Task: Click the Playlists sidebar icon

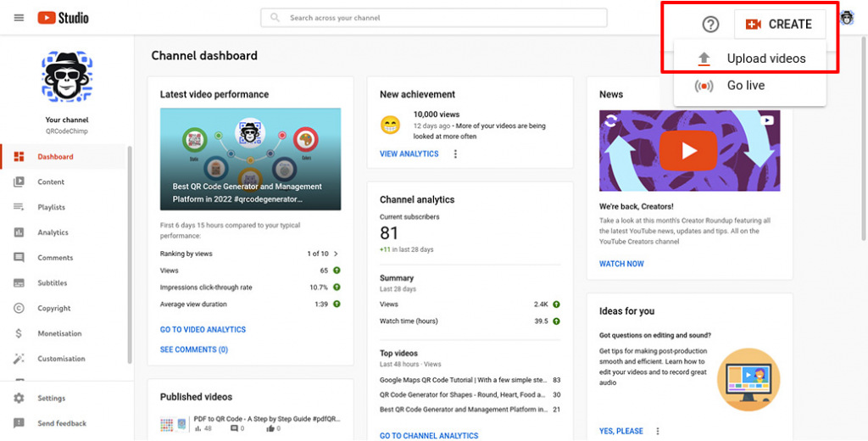Action: pos(19,207)
